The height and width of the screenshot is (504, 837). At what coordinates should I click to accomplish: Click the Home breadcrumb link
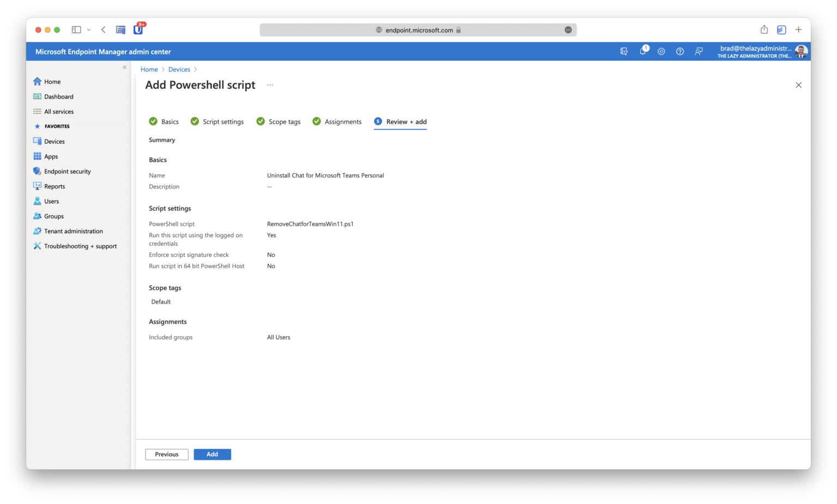click(x=149, y=70)
